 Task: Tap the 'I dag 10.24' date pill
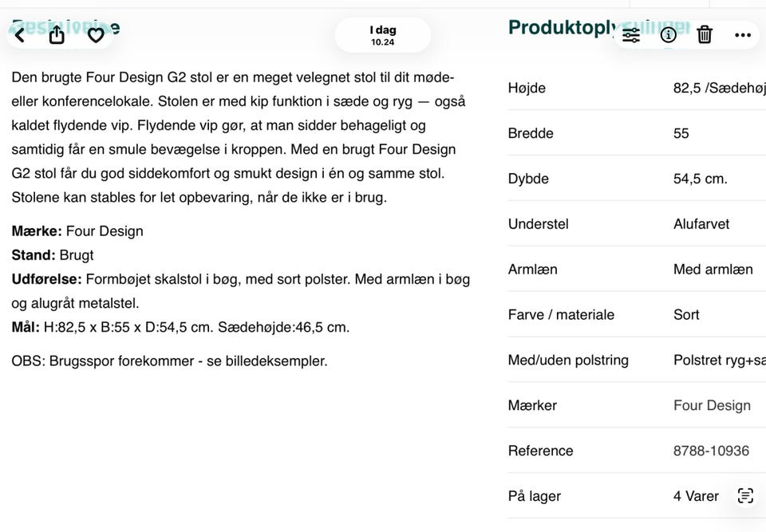pos(383,35)
